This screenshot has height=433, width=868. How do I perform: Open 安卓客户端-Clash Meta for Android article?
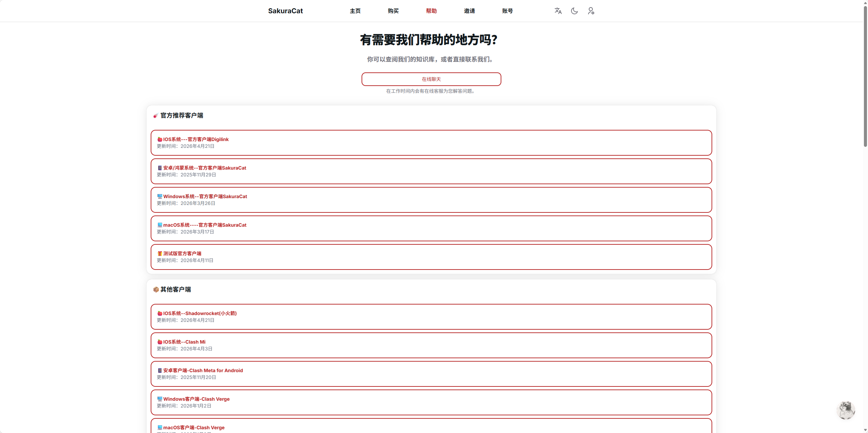point(431,374)
